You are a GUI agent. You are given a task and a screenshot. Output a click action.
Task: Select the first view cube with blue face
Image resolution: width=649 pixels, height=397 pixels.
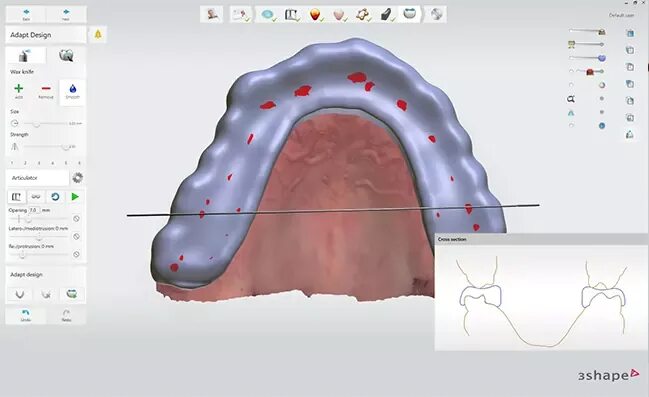(x=630, y=33)
